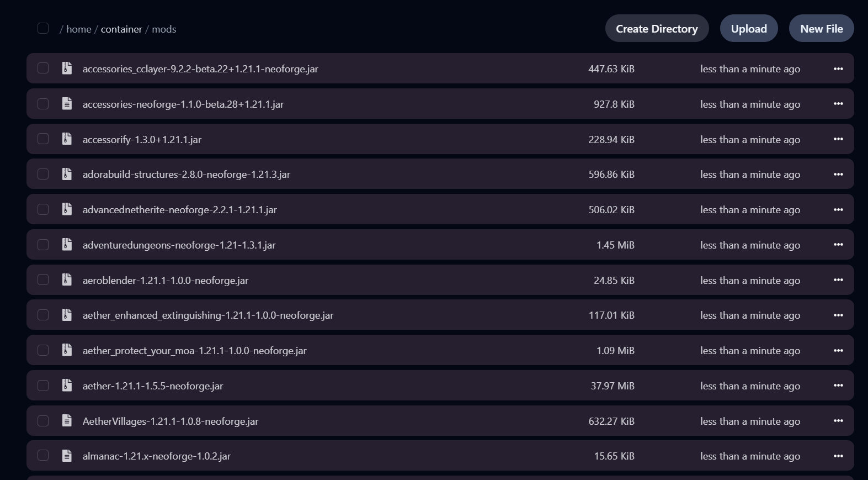Click the archive icon beside aeroblender jar
The width and height of the screenshot is (868, 480).
coord(67,280)
